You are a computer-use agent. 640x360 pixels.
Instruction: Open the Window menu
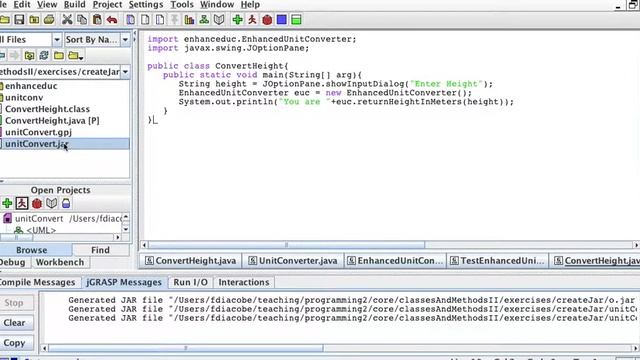(x=217, y=4)
